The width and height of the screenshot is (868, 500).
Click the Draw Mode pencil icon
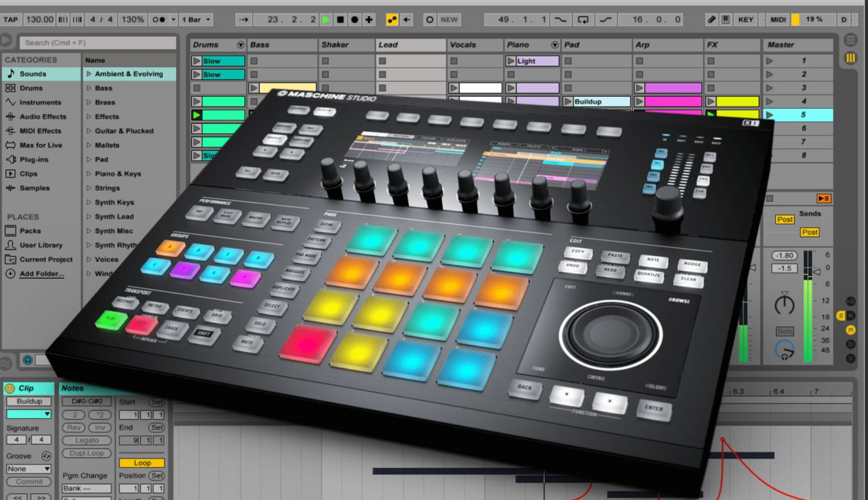click(711, 20)
